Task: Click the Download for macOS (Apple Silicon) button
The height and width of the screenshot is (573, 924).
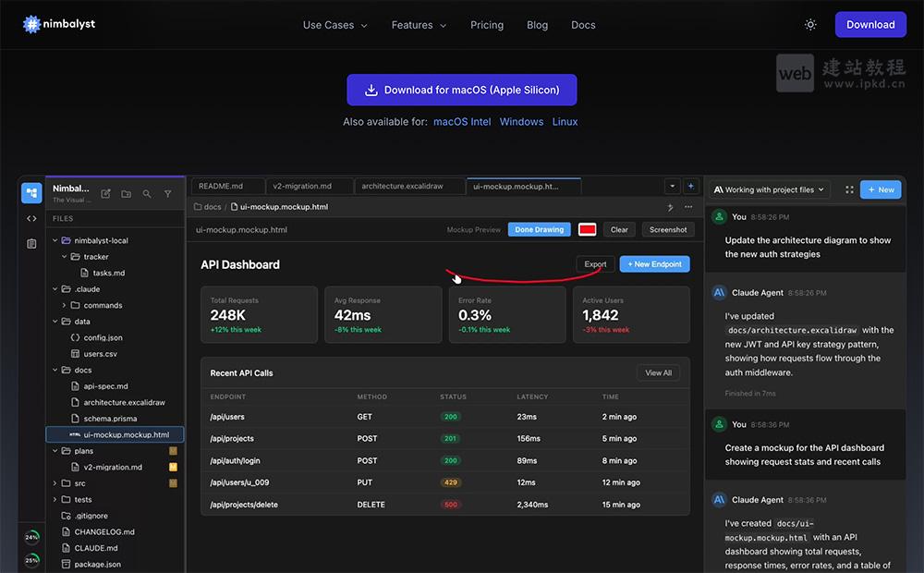Action: [461, 90]
